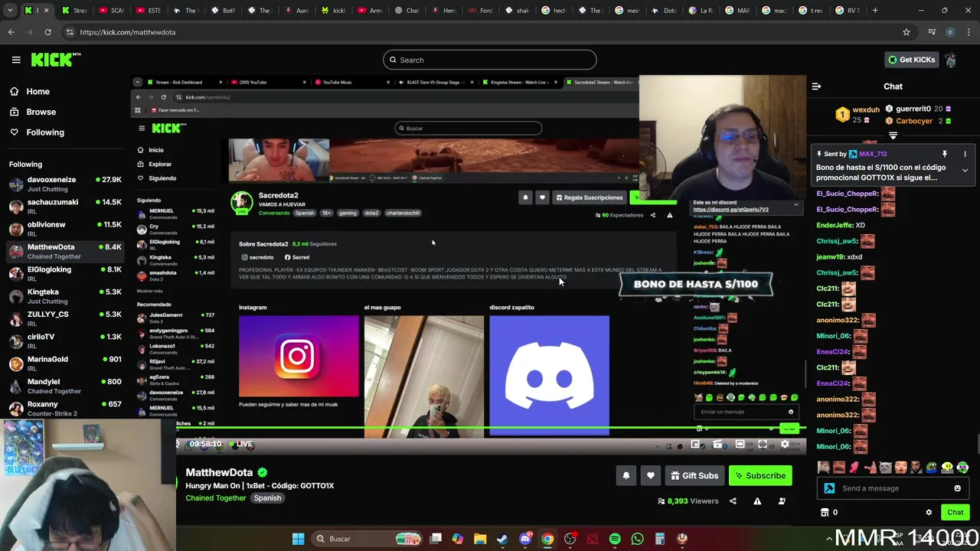Open MAX_712 profile in pinned message

coord(872,154)
